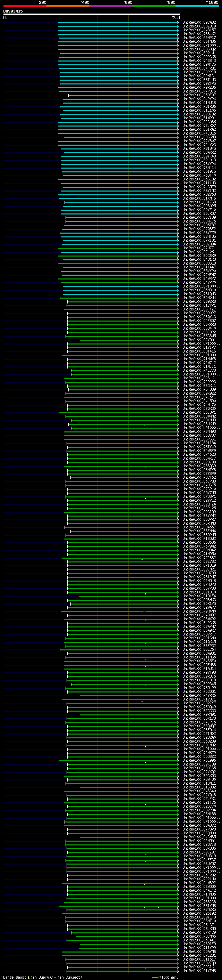This screenshot has width=222, height=980.
Task: Click the UniRef100_C6LGZ1 label
Action: point(199,925)
